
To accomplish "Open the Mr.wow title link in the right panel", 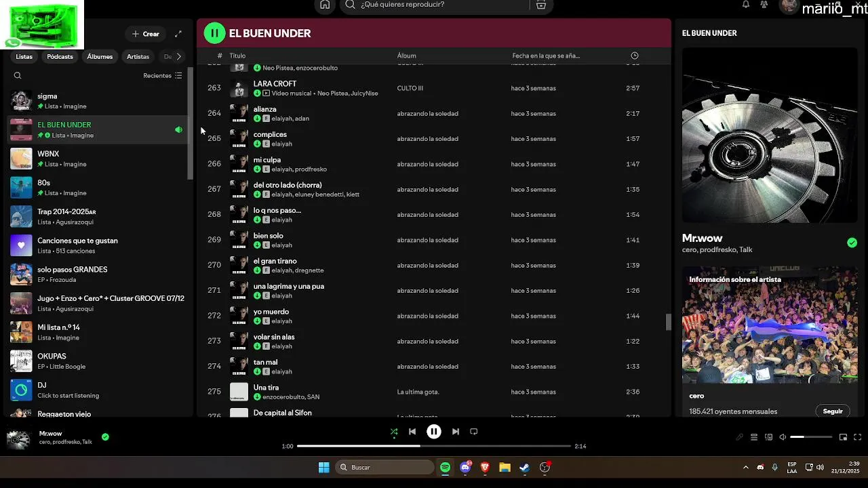I will click(703, 239).
